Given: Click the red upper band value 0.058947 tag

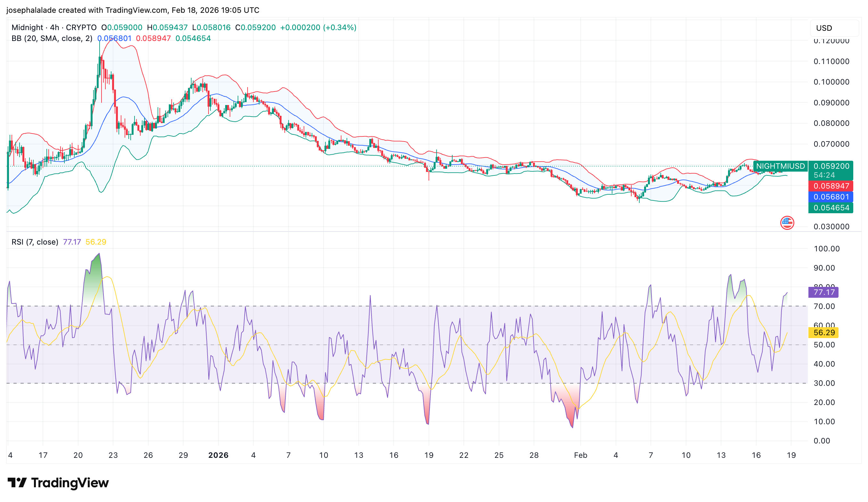Looking at the screenshot, I should 831,186.
